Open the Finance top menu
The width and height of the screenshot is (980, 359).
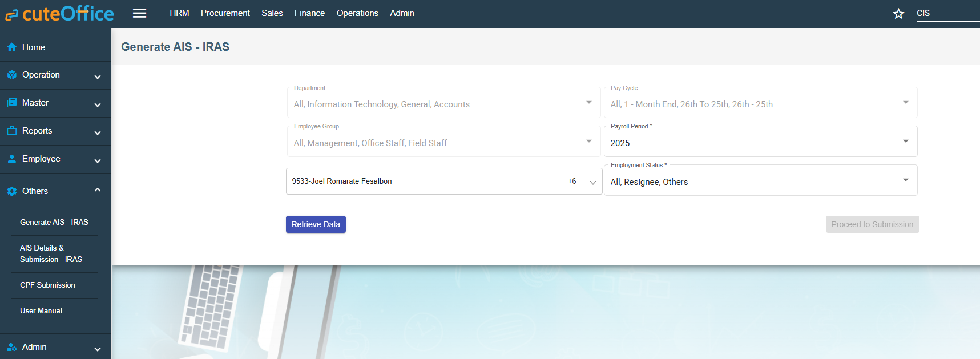click(x=309, y=13)
